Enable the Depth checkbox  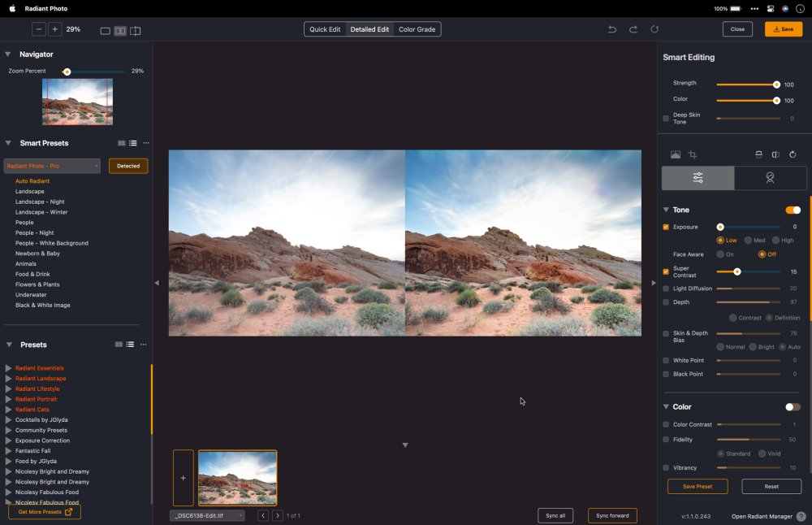click(x=666, y=302)
